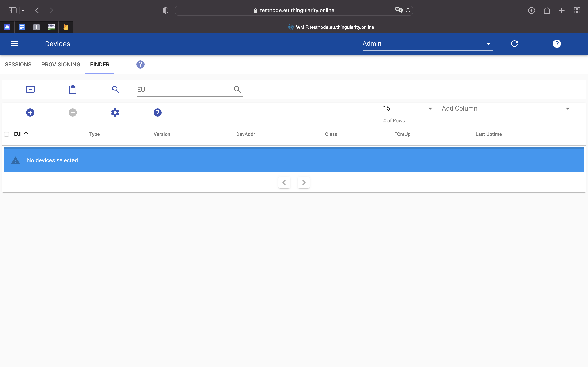The width and height of the screenshot is (588, 367).
Task: Switch to the Provisioning tab
Action: 61,65
